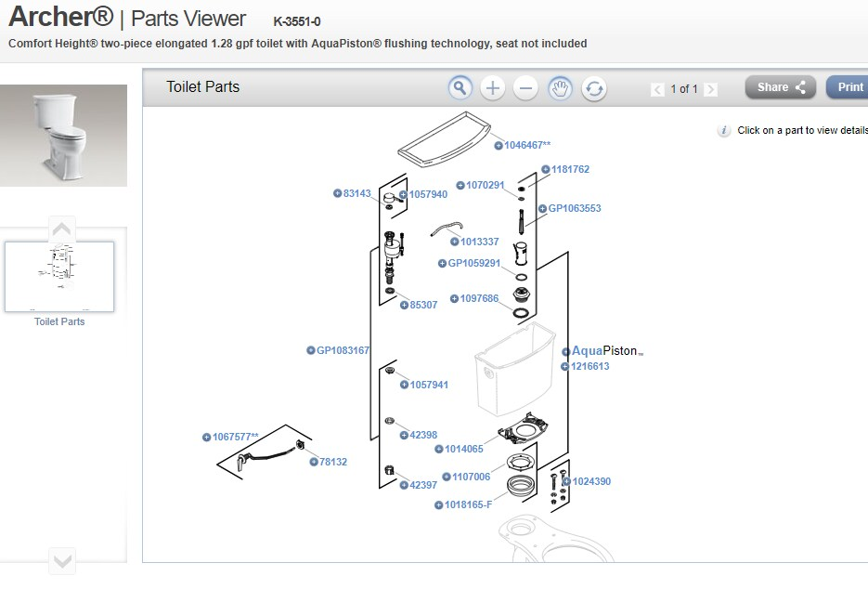Viewport: 868px width, 589px height.
Task: Open part 1024390 bolt kit details
Action: point(591,481)
